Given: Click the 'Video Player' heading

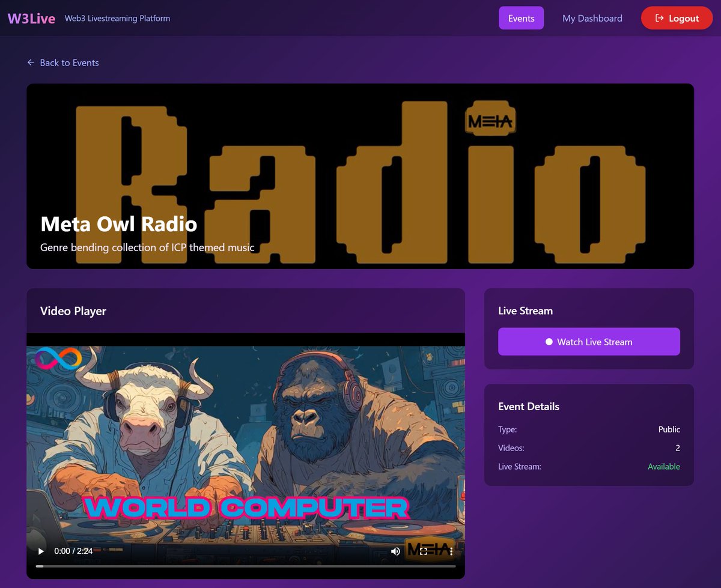Looking at the screenshot, I should coord(73,311).
